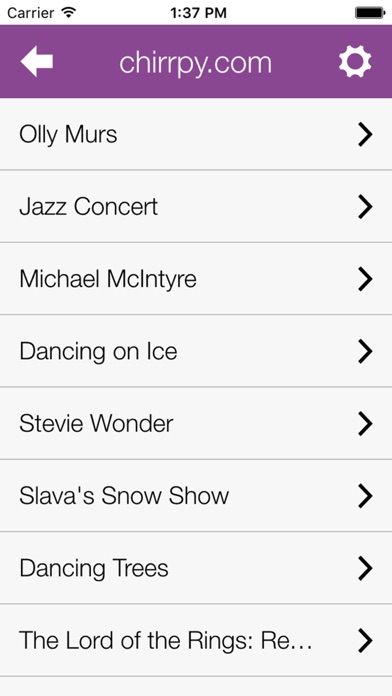This screenshot has width=392, height=696.
Task: Open the Dancing on Ice event
Action: pos(196,351)
